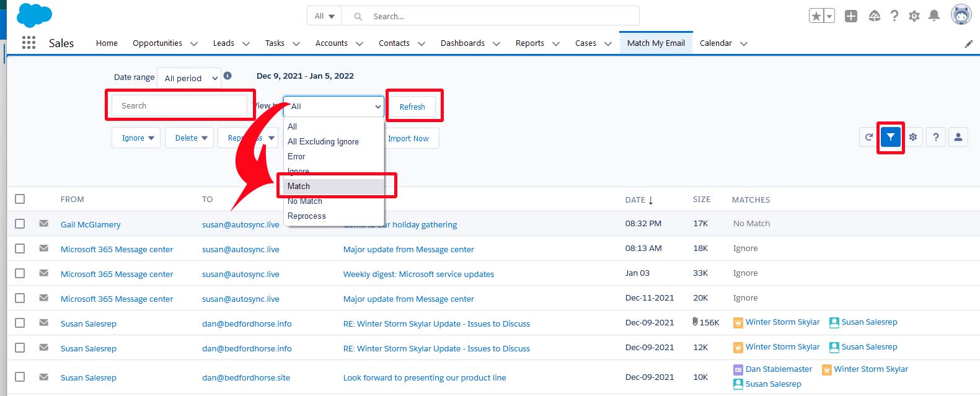Check the box for Gail McGlamery email
Image resolution: width=980 pixels, height=396 pixels.
(20, 224)
